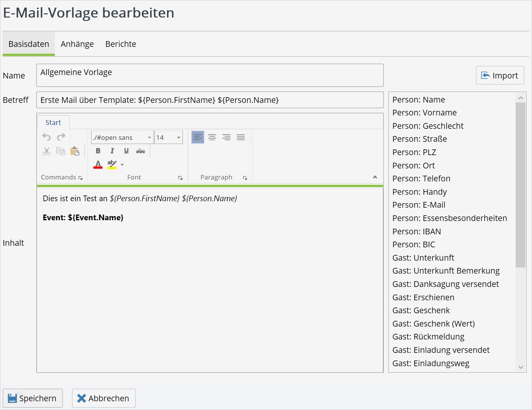Click the Betreff subject input field
This screenshot has width=532, height=410.
210,100
